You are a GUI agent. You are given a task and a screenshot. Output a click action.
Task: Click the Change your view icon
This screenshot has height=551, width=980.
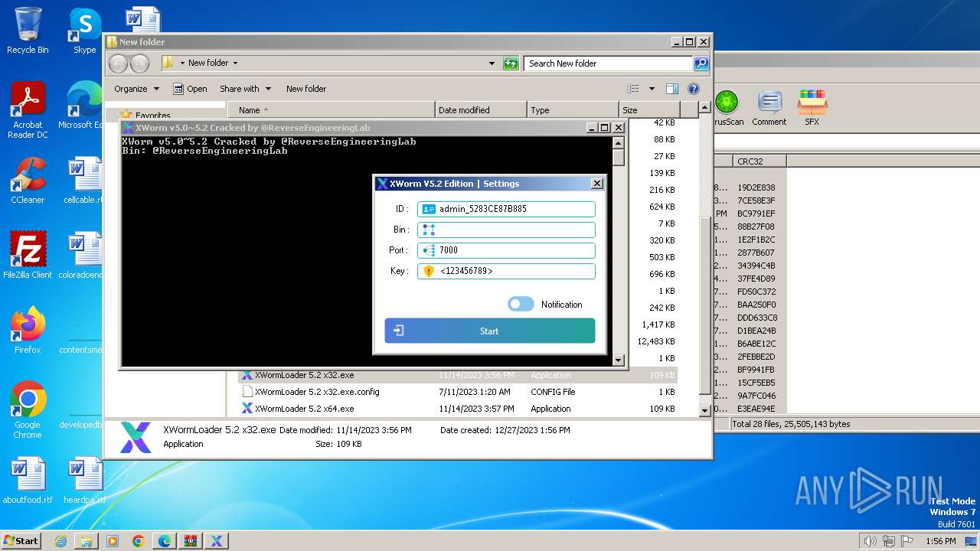pyautogui.click(x=633, y=89)
